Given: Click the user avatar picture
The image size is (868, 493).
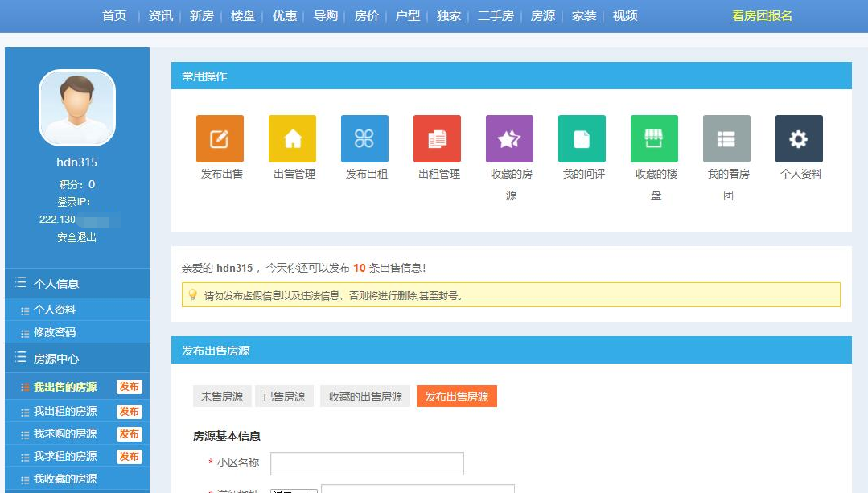Looking at the screenshot, I should (77, 108).
